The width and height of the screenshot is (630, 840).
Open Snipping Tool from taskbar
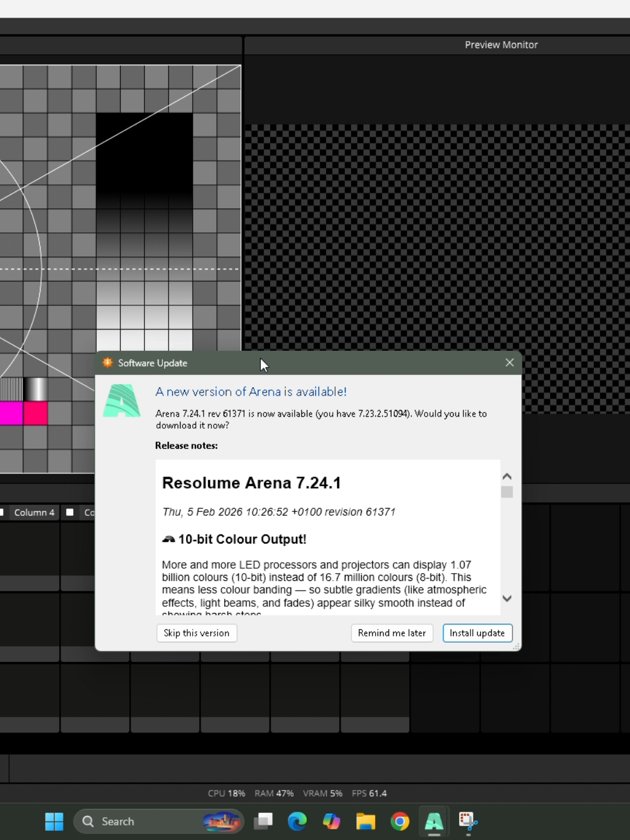[468, 821]
